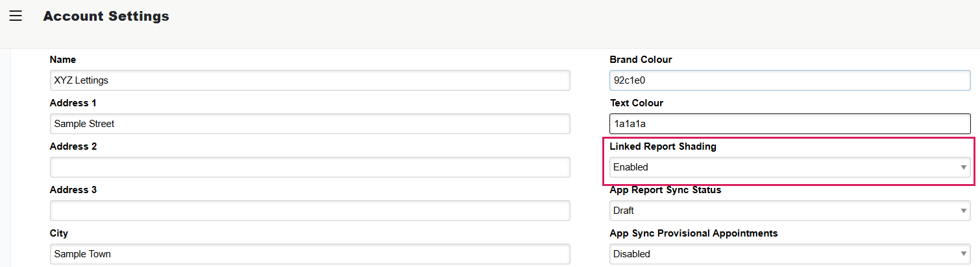
Task: Click the City input containing Sample Town
Action: pos(310,254)
